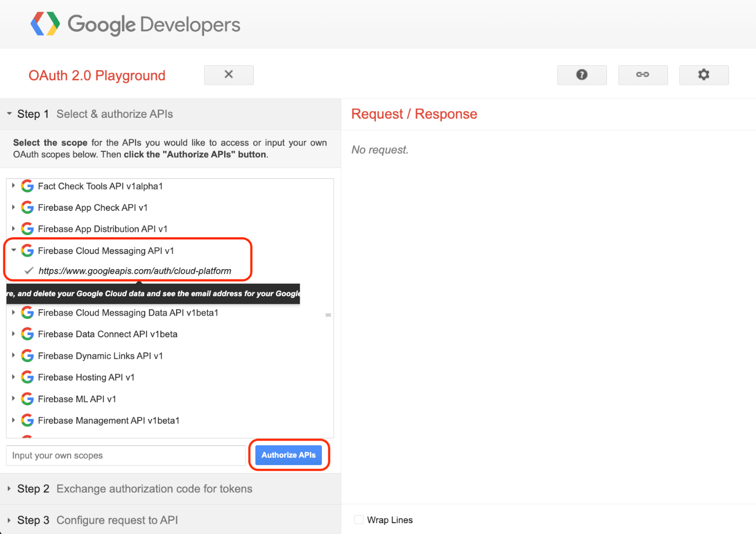Click the link icon button
The height and width of the screenshot is (534, 756).
tap(643, 75)
